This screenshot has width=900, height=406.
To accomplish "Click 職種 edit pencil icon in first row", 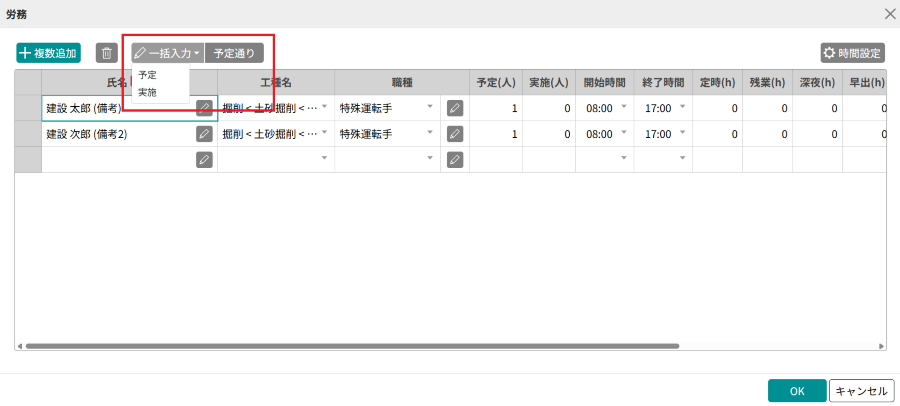I will (455, 108).
